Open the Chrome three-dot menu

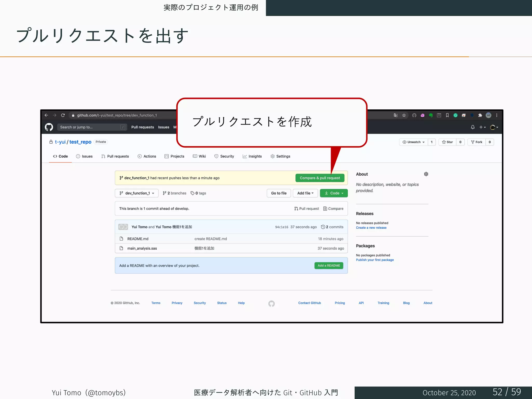[x=497, y=115]
